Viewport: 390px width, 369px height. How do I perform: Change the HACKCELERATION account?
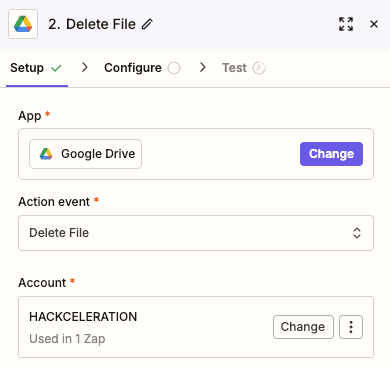(303, 327)
